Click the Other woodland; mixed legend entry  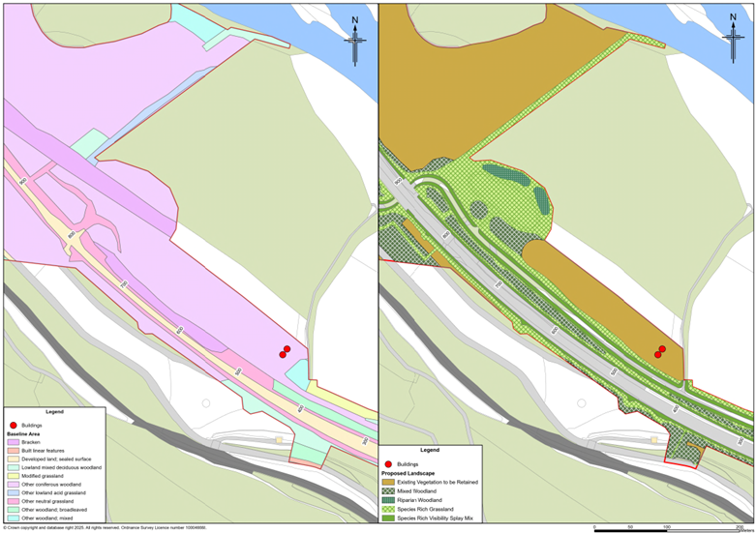(x=45, y=518)
